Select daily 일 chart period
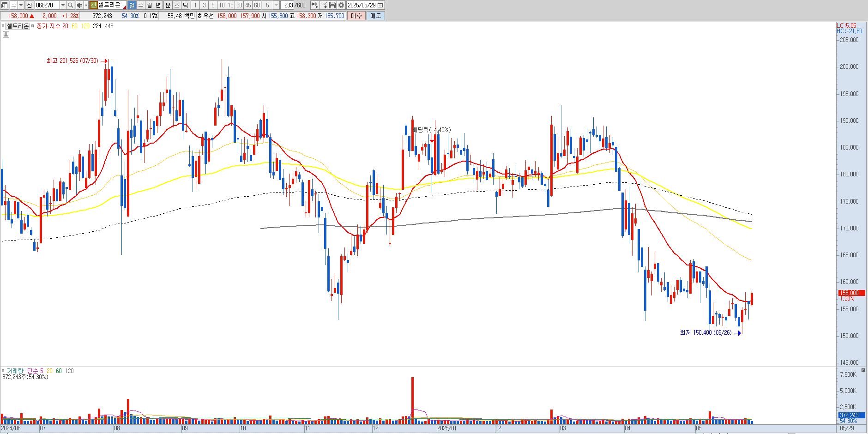 point(132,5)
